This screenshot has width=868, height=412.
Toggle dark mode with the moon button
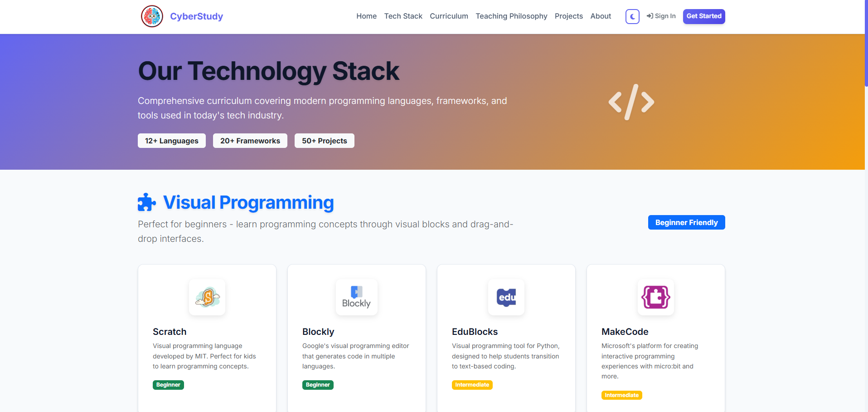tap(632, 16)
